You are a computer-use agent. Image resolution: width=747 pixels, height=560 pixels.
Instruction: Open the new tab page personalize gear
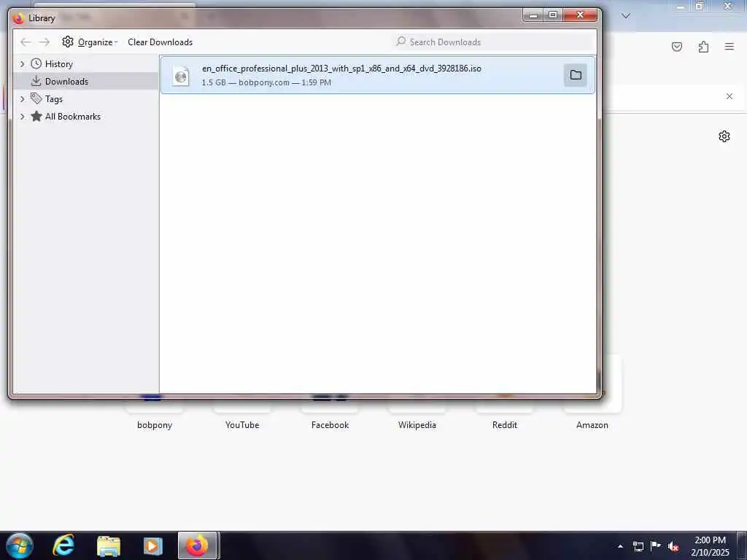724,136
